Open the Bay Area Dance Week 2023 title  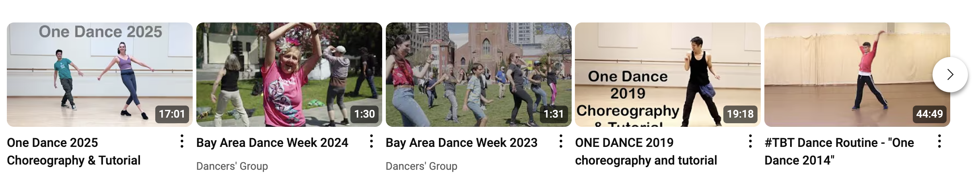(461, 142)
